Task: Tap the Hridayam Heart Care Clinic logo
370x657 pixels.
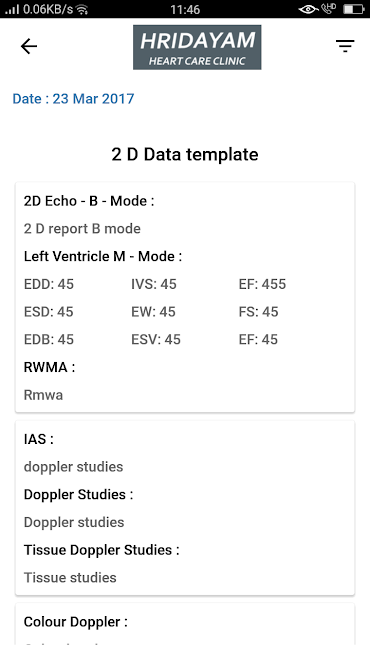Action: click(197, 47)
